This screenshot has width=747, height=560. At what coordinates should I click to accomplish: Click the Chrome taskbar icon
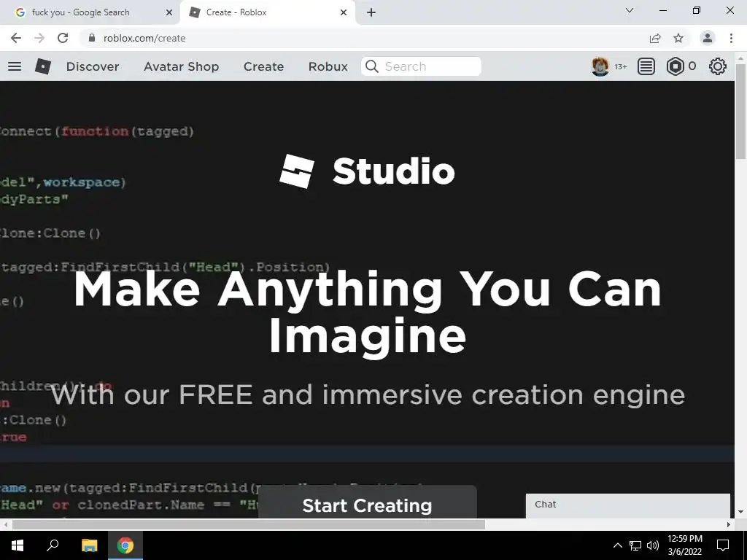tap(125, 545)
